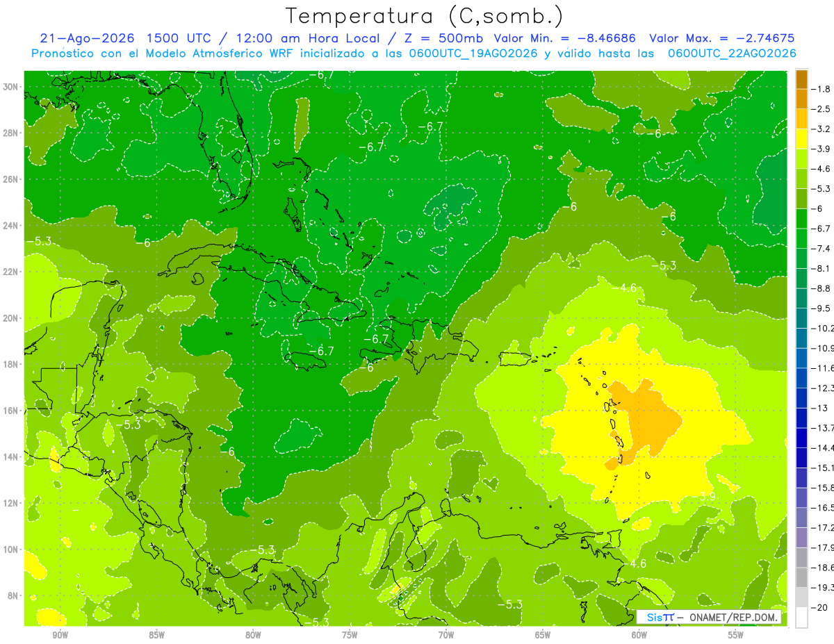
Task: Click the '-8.8' color scale label
Action: coord(821,288)
